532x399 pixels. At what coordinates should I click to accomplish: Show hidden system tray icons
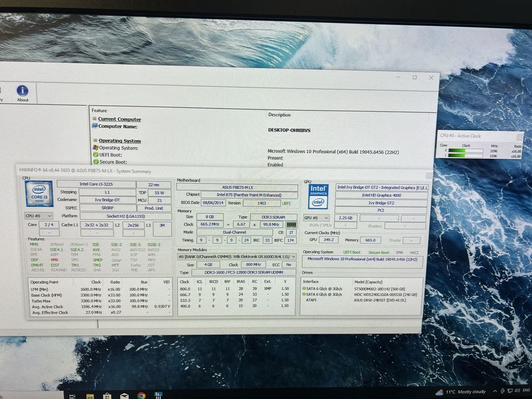pyautogui.click(x=495, y=391)
